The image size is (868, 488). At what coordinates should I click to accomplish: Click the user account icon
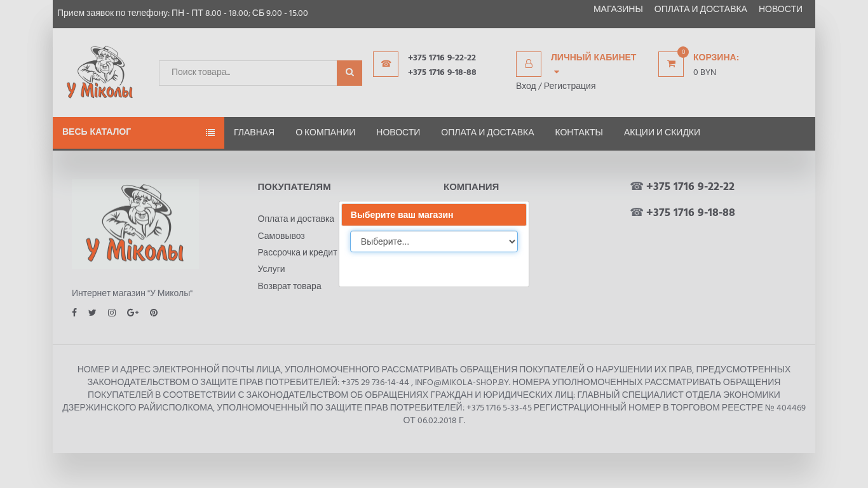tap(529, 64)
